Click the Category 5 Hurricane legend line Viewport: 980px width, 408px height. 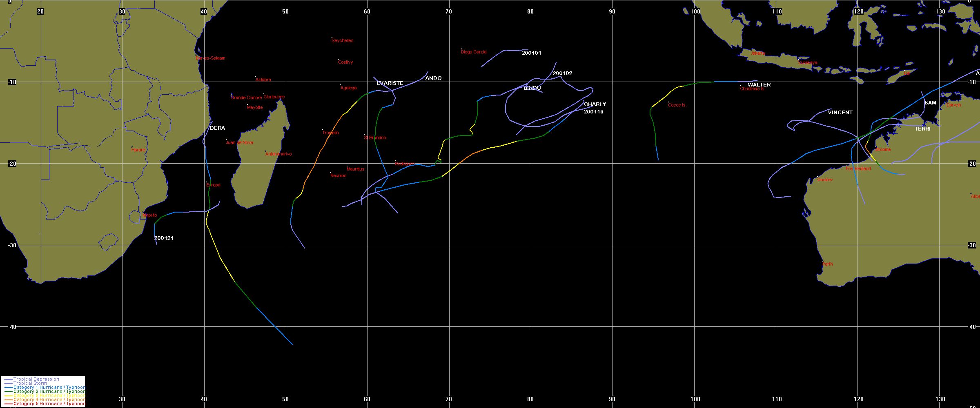pos(8,404)
